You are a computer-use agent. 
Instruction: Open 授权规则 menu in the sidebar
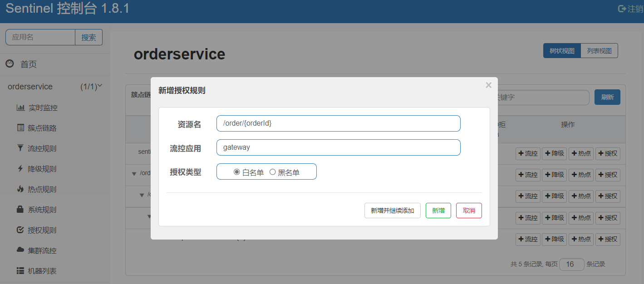[42, 230]
